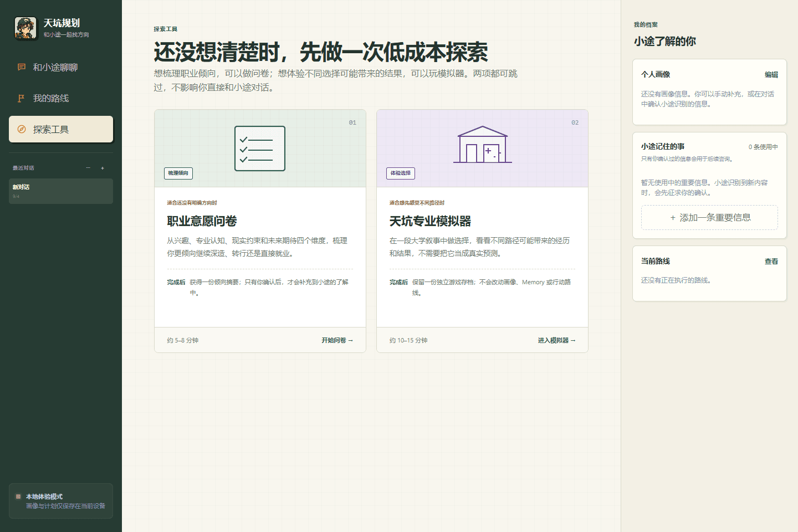Click 开始问卷 to start the questionnaire
This screenshot has width=798, height=532.
click(x=337, y=340)
